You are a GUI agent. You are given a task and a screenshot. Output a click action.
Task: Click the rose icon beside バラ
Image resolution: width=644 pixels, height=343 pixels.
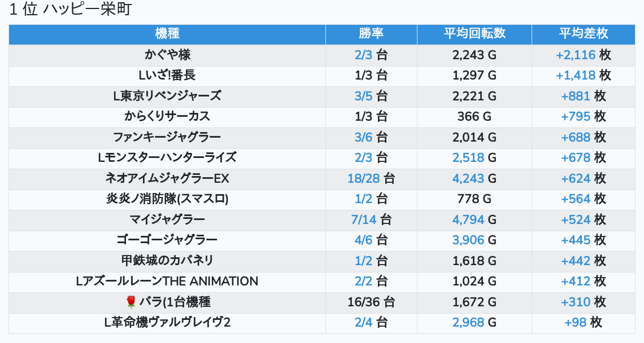click(130, 302)
